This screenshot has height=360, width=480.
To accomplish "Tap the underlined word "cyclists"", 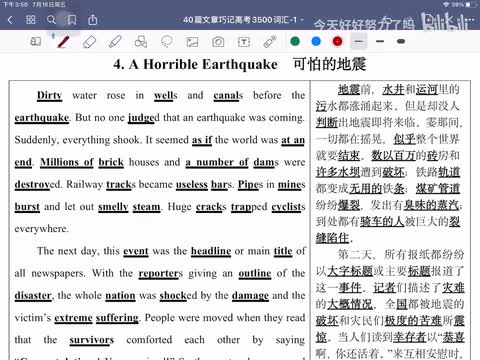I will [288, 207].
